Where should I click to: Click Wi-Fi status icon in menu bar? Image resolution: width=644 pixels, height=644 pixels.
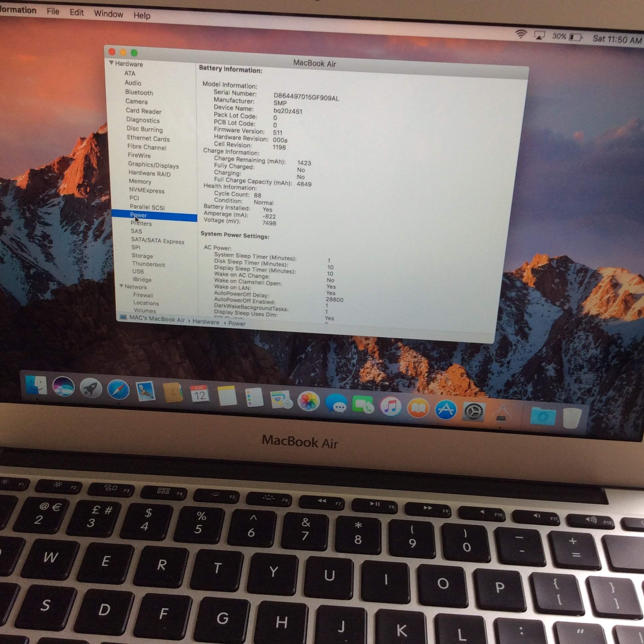coord(521,34)
